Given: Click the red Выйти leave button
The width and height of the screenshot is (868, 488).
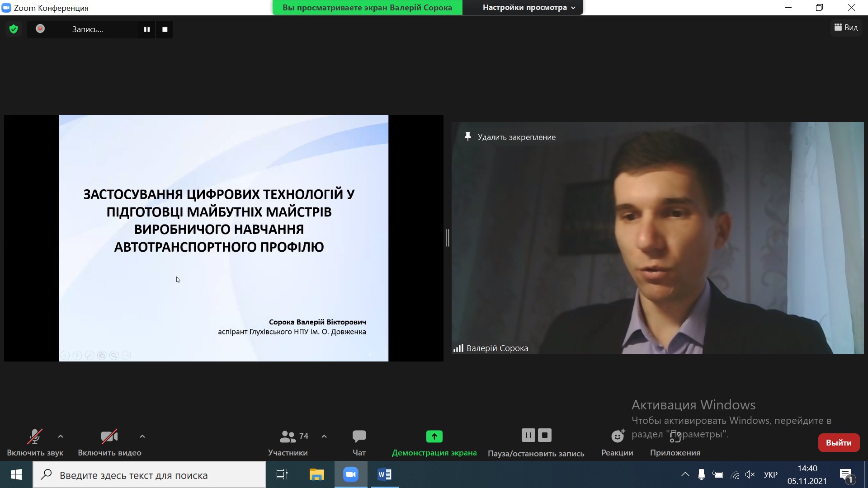Looking at the screenshot, I should tap(839, 443).
